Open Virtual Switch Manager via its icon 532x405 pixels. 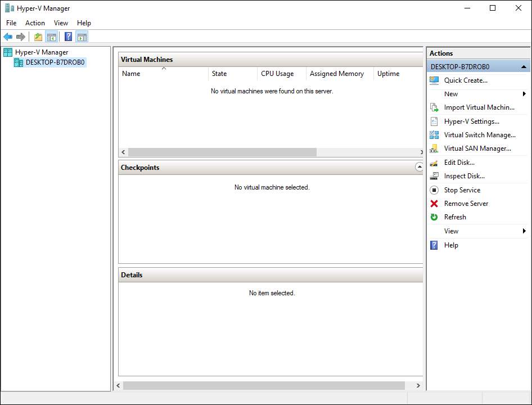(434, 135)
